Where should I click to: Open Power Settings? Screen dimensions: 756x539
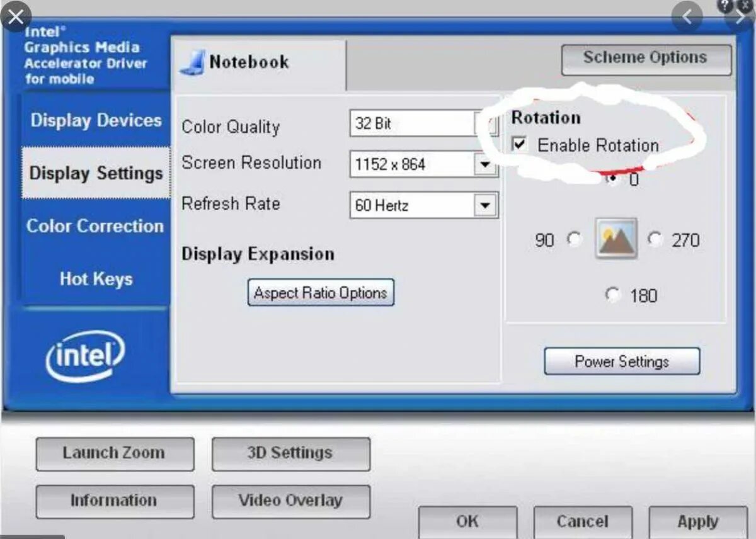point(622,361)
